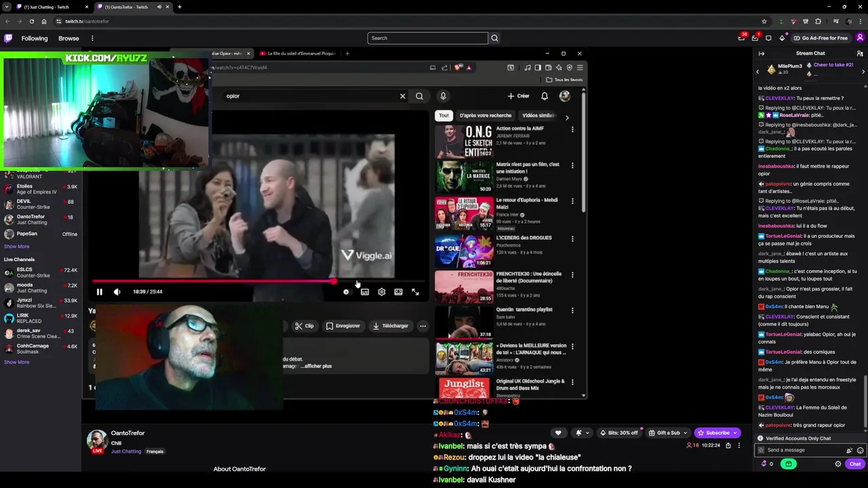The height and width of the screenshot is (488, 868).
Task: Open the Twitch home logo
Action: pos(8,38)
